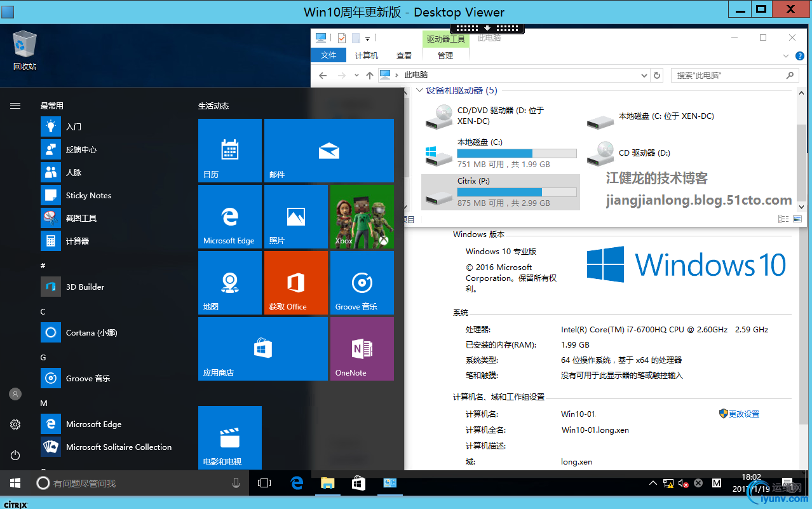Open the Xbox tile
This screenshot has height=509, width=812.
pyautogui.click(x=362, y=217)
